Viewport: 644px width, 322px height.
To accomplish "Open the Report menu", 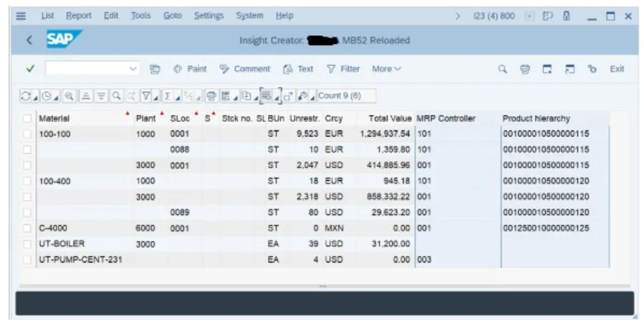I will point(79,16).
